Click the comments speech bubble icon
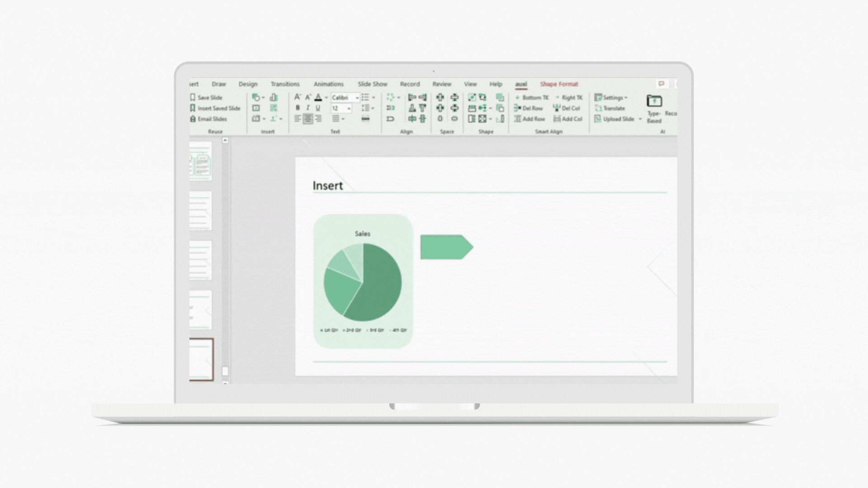Screen dimensions: 868x488 661,84
